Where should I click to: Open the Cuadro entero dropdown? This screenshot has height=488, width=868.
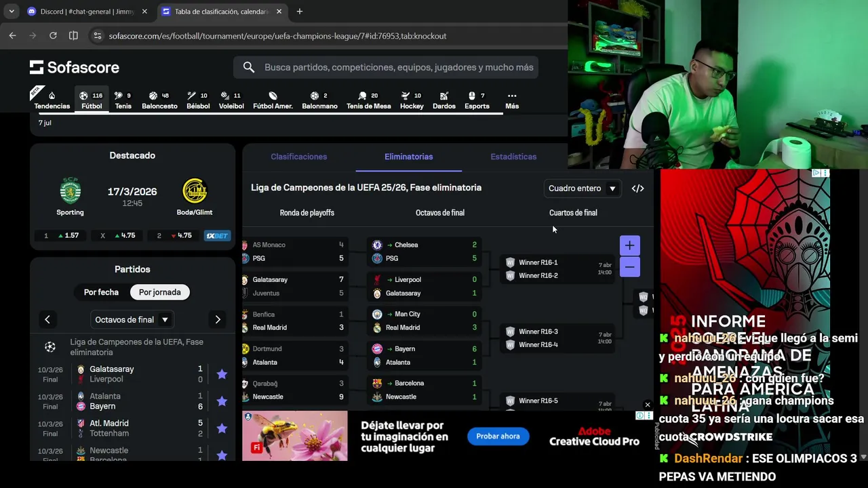tap(582, 188)
